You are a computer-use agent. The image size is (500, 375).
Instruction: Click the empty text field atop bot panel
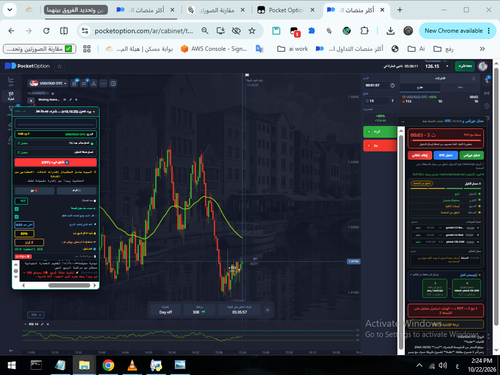(x=56, y=124)
